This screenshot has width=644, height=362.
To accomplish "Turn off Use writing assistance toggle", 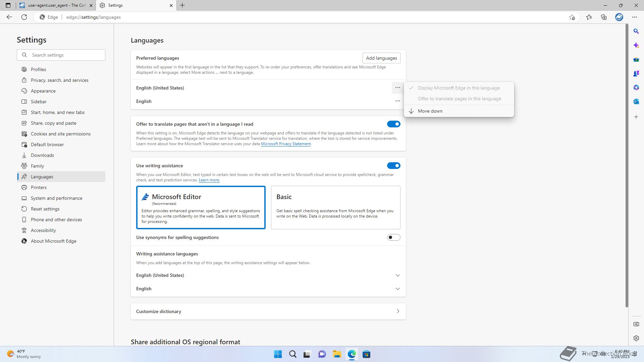I will point(393,166).
